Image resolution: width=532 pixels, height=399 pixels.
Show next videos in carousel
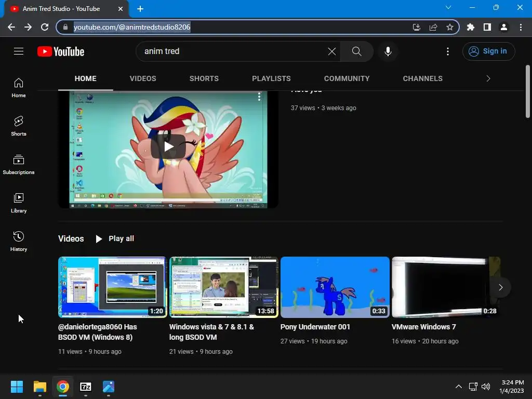pyautogui.click(x=500, y=287)
